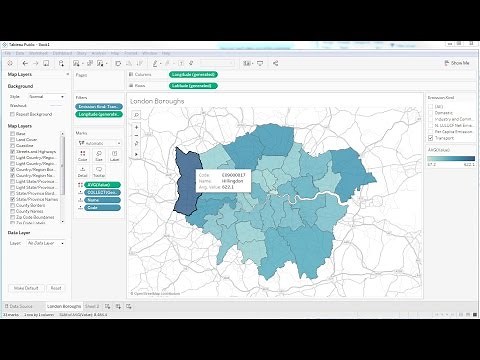The width and height of the screenshot is (480, 360).
Task: Uncheck Streets and Highways layer
Action: coord(12,152)
